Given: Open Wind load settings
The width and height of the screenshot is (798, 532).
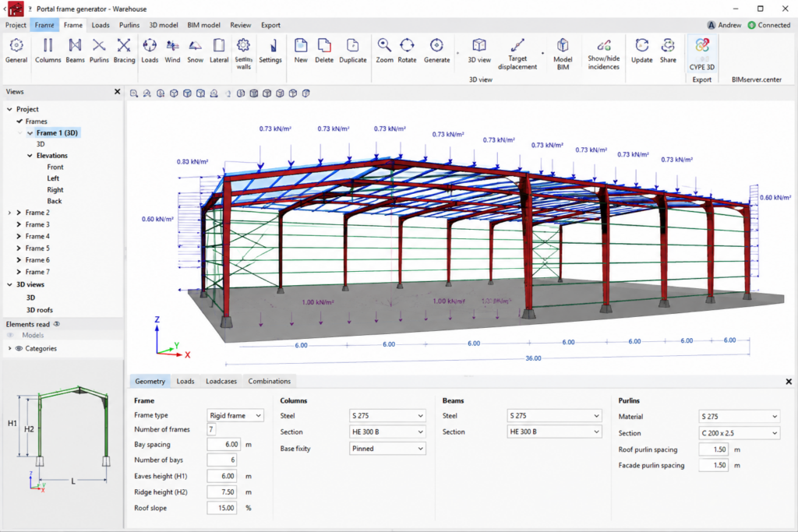Looking at the screenshot, I should coord(172,51).
